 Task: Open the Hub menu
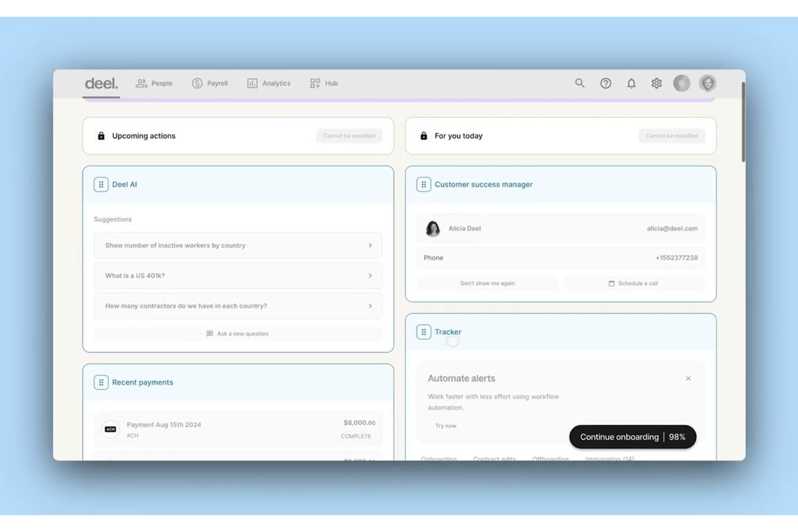[x=324, y=84]
